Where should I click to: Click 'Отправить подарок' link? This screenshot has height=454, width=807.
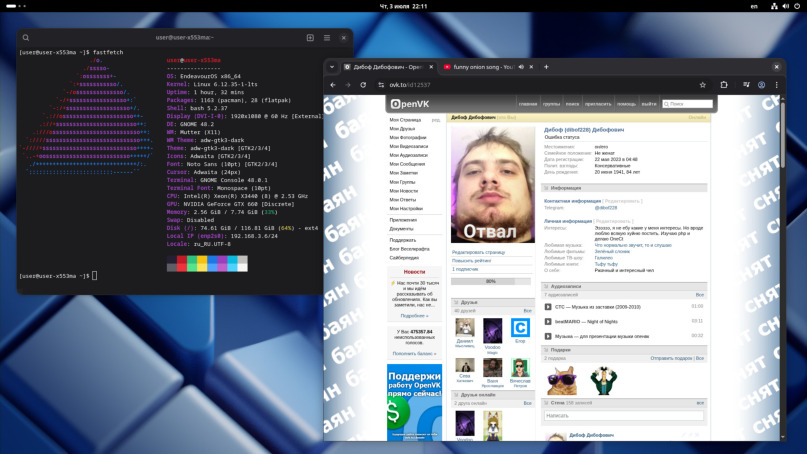[x=671, y=358]
